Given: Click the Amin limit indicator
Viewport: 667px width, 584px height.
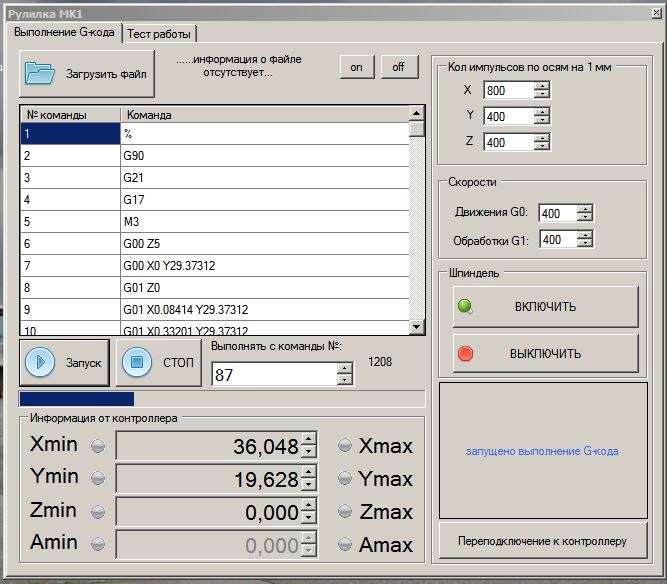Looking at the screenshot, I should (98, 544).
